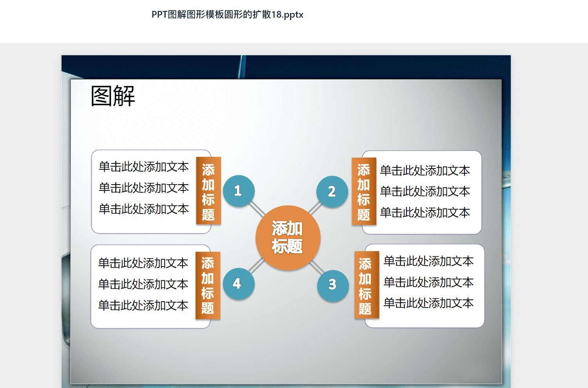
Task: Click first text line in box next to circle 3
Action: [428, 261]
